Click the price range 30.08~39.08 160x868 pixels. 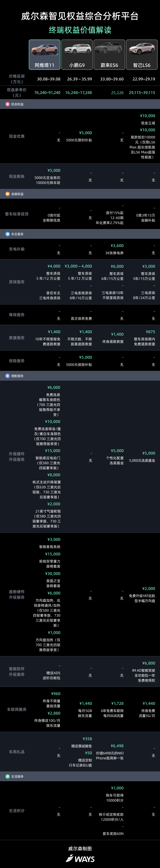[x=49, y=79]
